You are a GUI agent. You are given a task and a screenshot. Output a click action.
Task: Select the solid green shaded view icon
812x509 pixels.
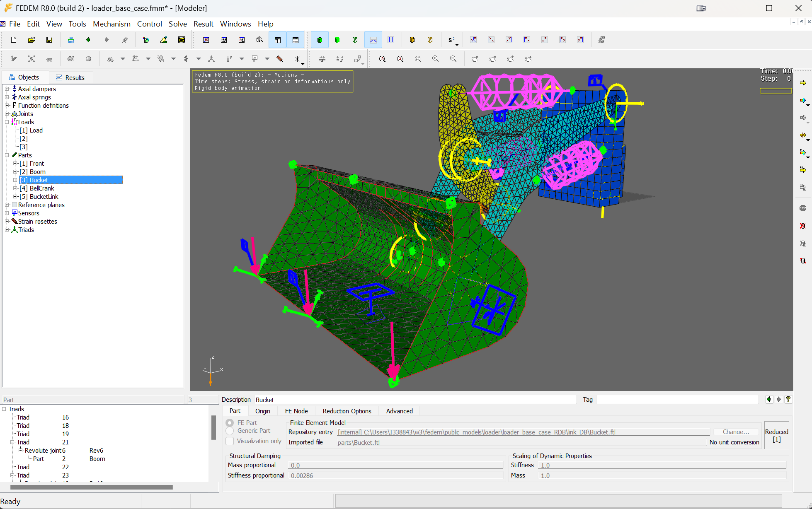tap(337, 40)
